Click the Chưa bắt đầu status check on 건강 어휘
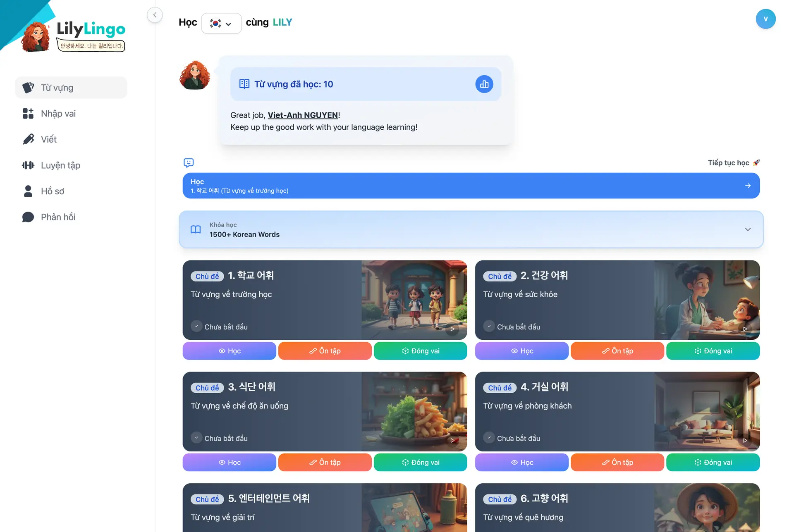Screen dimensions: 794x532 pos(489,326)
